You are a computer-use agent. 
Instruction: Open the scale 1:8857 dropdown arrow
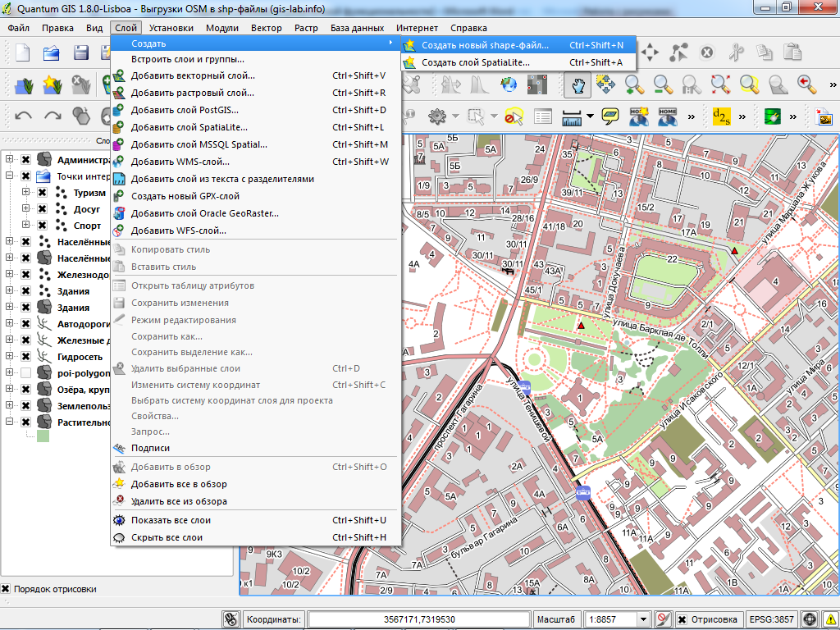(645, 620)
